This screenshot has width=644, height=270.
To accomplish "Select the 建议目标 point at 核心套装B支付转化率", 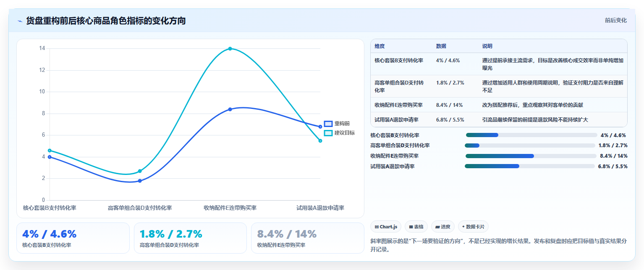I will tap(50, 151).
